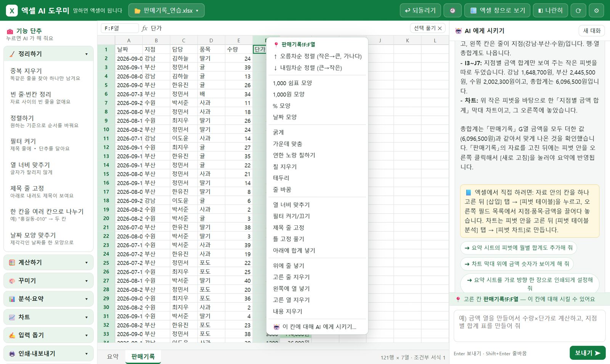Click 엑셀 창으로 보기 button

pos(497,11)
